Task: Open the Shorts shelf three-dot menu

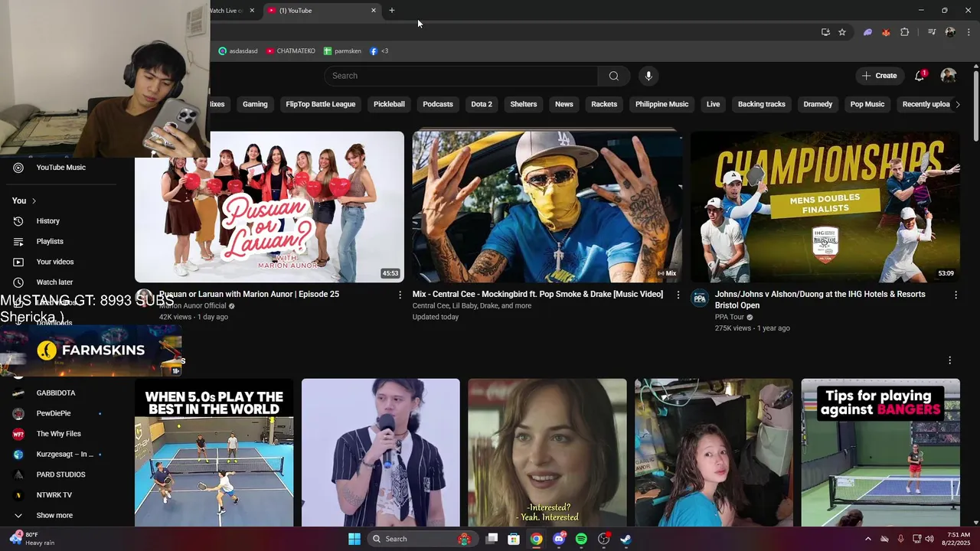Action: pyautogui.click(x=950, y=360)
